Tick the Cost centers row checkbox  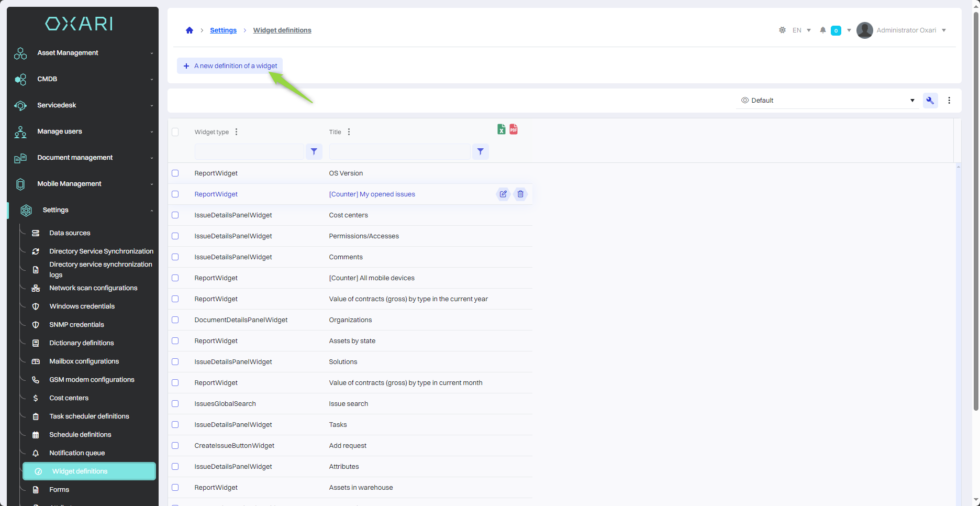click(175, 215)
